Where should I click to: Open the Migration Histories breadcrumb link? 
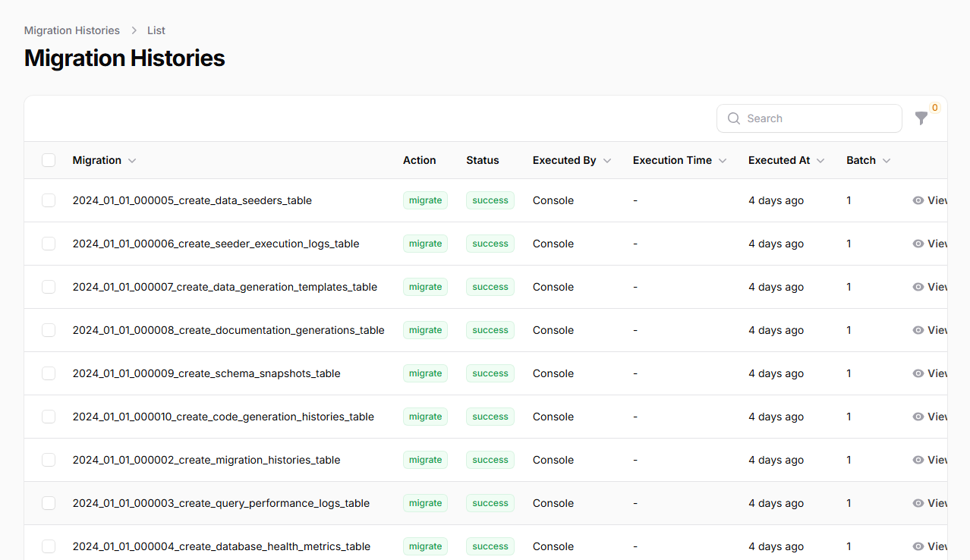click(72, 30)
